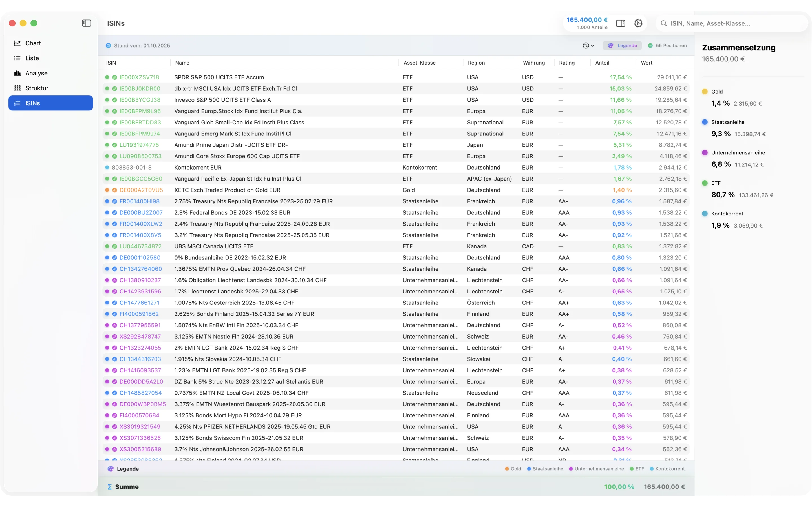Click the settings gear in toolbar
This screenshot has width=812, height=507.
coord(638,23)
